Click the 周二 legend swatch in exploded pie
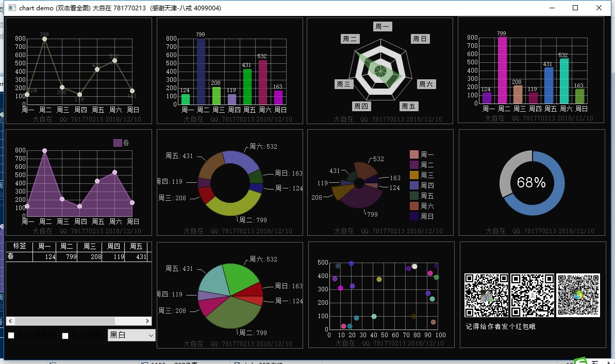This screenshot has height=364, width=615. 414,165
